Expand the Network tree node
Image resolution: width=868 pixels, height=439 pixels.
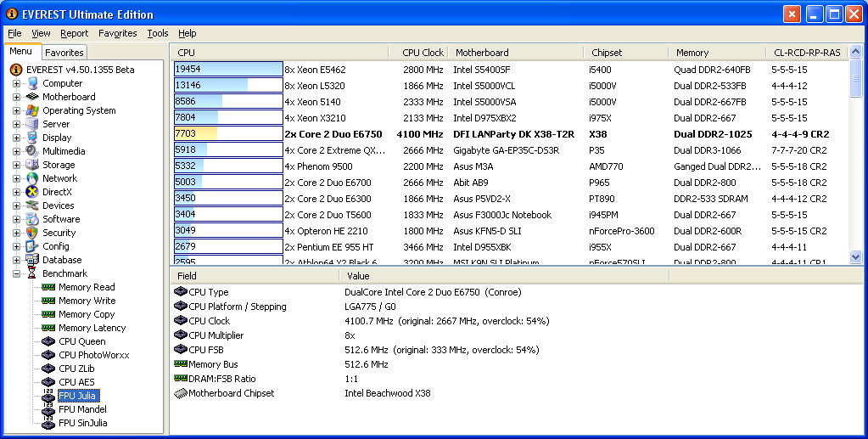click(x=17, y=178)
